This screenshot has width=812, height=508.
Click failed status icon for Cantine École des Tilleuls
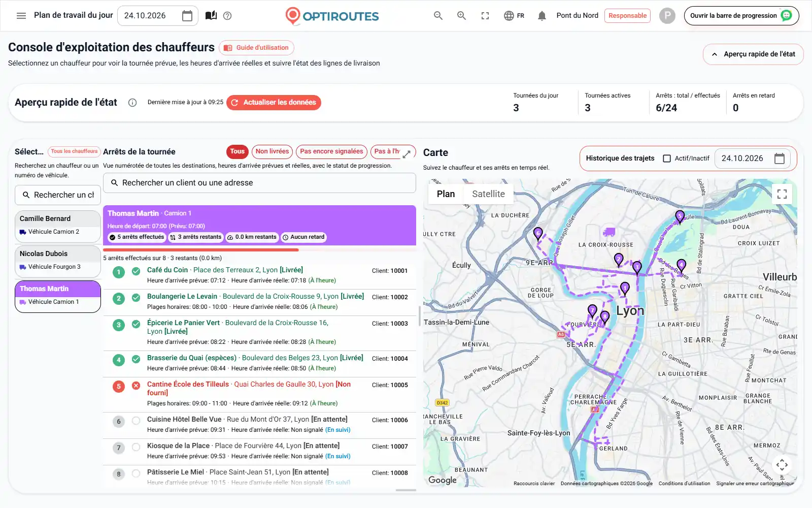point(136,386)
